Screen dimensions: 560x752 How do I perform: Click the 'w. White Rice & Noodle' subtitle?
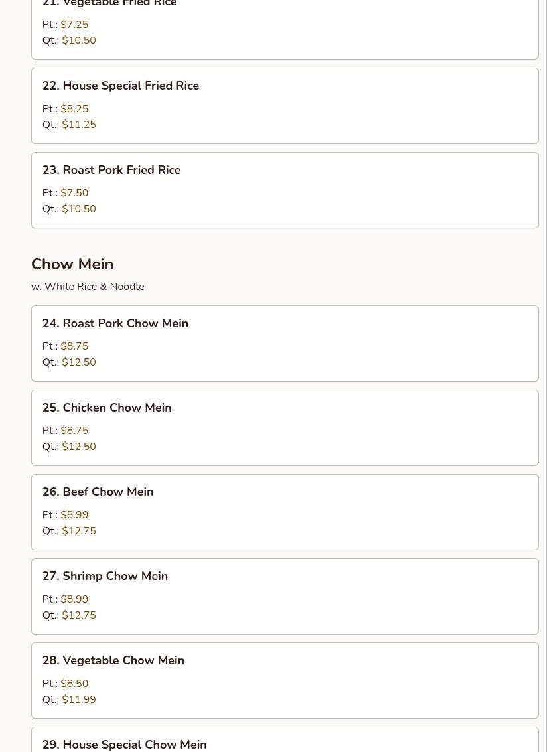88,287
